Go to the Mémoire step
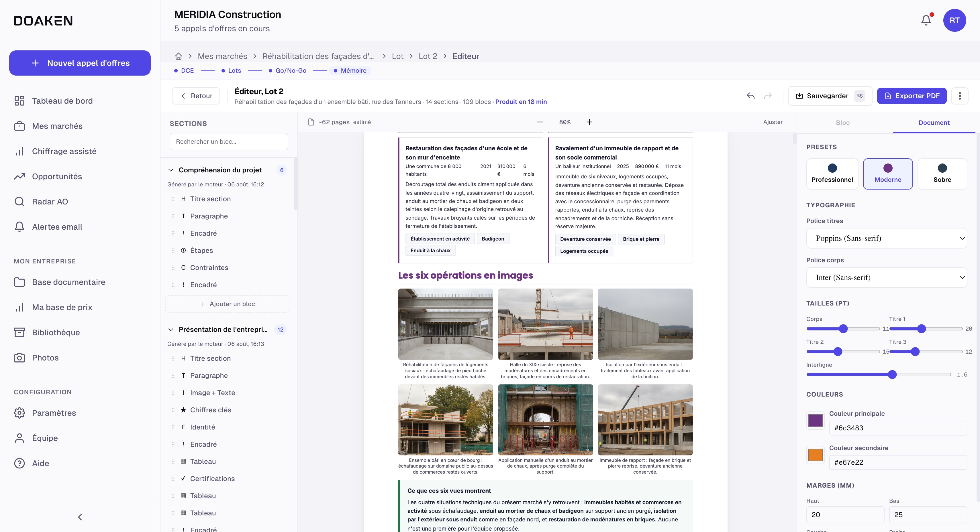 tap(350, 71)
